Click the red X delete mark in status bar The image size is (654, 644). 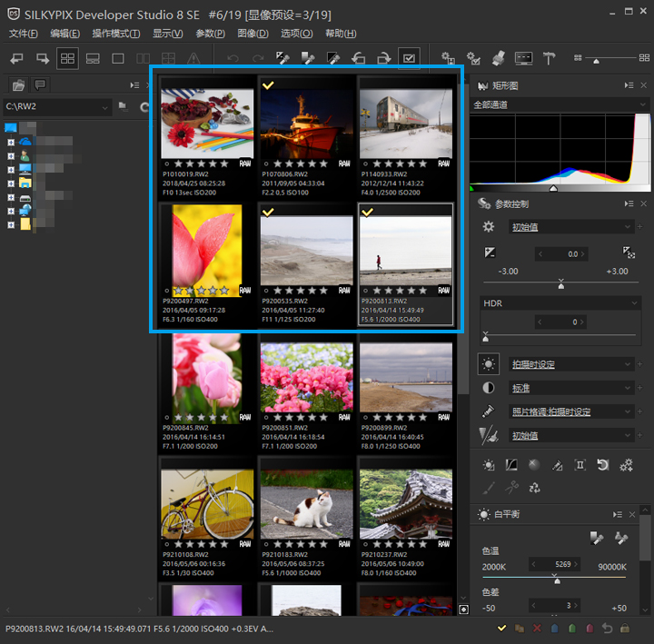click(537, 629)
